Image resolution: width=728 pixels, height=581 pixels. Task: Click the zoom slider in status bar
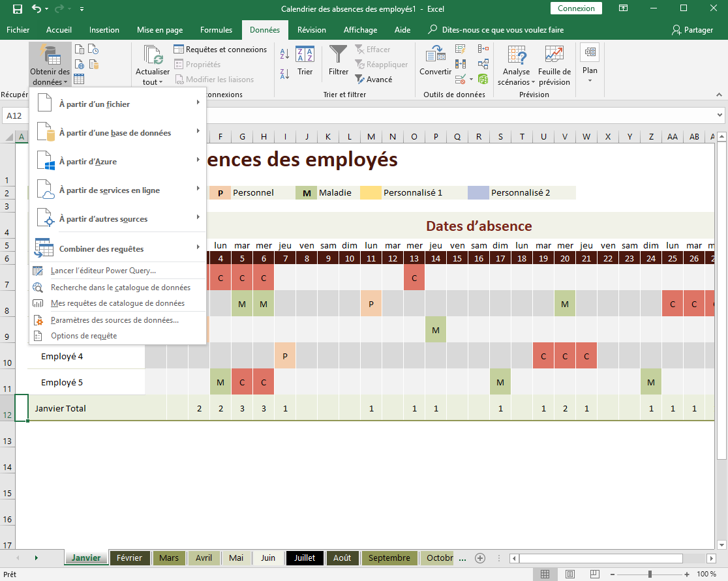(650, 574)
